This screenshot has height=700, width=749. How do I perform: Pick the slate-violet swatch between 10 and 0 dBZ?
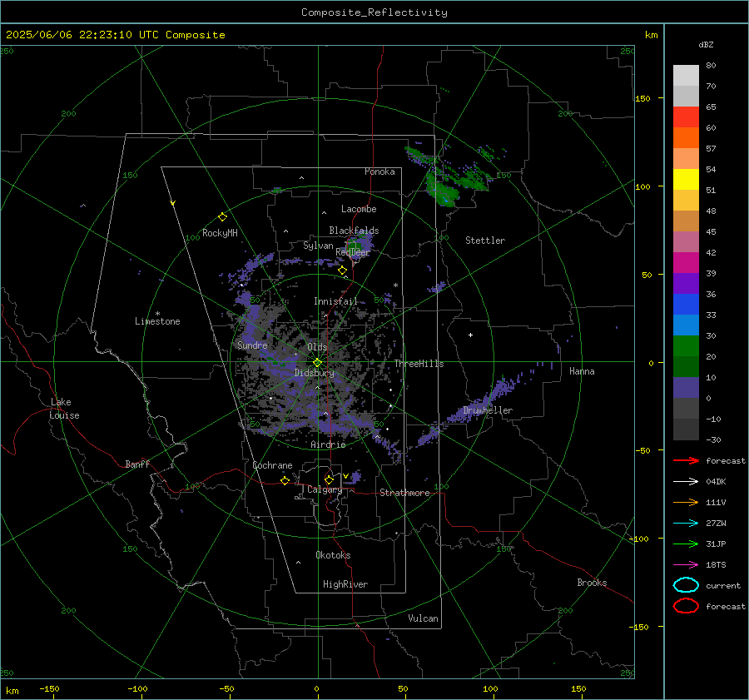tap(686, 388)
